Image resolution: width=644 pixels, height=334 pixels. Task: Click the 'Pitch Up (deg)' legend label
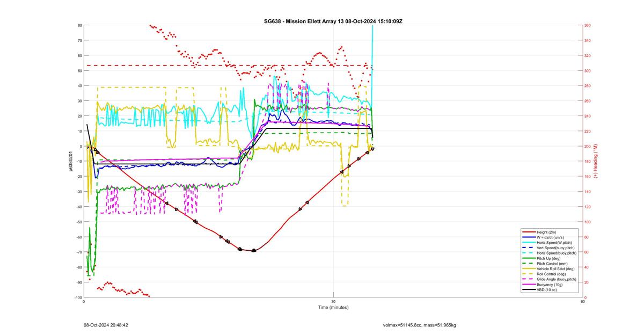549,258
